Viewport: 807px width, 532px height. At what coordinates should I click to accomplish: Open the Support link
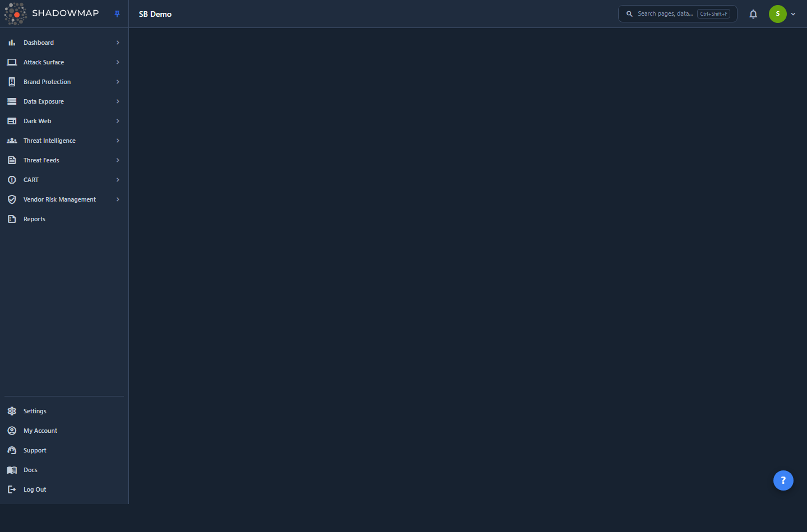tap(35, 450)
